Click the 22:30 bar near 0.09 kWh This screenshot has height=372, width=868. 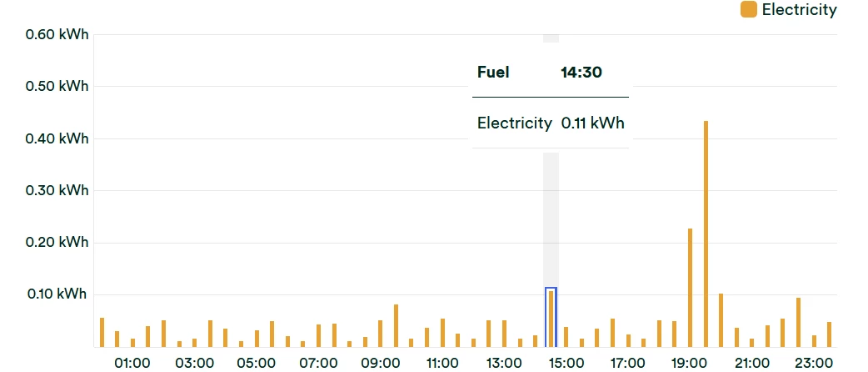pos(798,322)
